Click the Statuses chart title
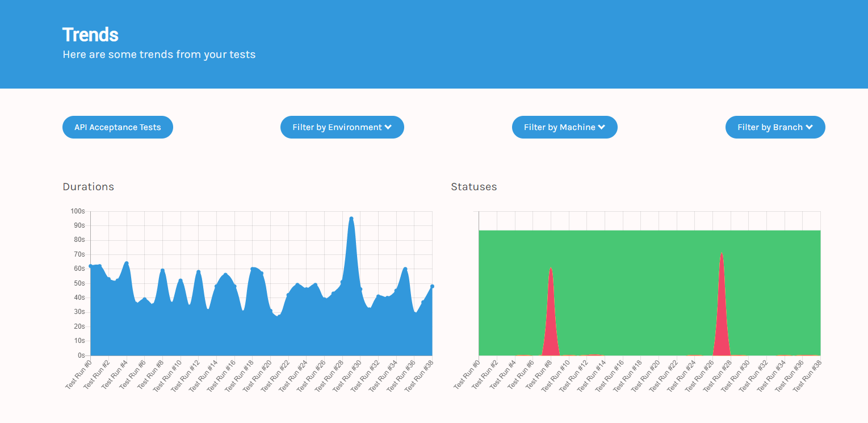This screenshot has height=423, width=868. (x=474, y=187)
